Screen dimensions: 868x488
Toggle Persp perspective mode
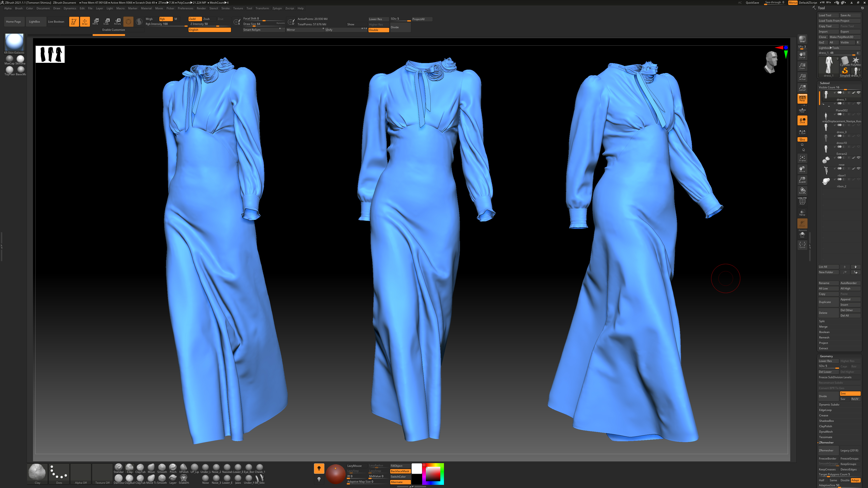pyautogui.click(x=802, y=98)
